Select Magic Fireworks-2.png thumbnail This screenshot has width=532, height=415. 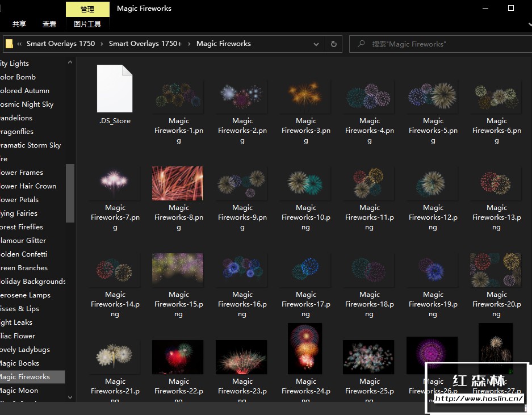tap(241, 97)
